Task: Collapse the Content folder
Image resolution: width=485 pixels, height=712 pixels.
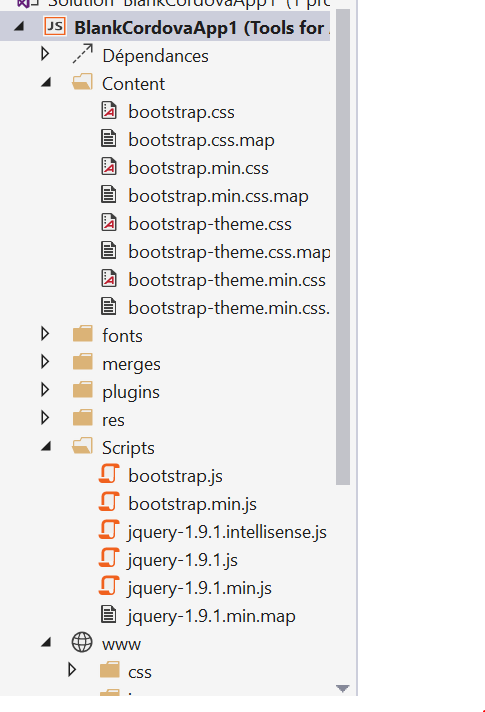Action: click(46, 83)
